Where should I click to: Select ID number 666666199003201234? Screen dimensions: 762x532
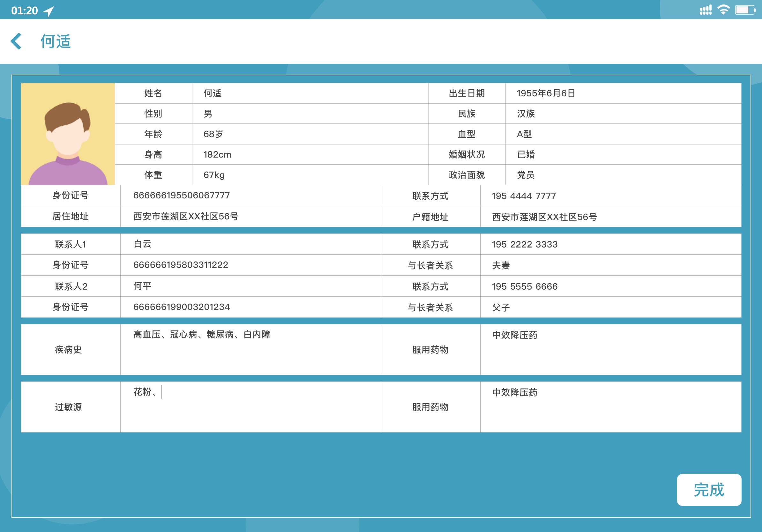click(182, 307)
